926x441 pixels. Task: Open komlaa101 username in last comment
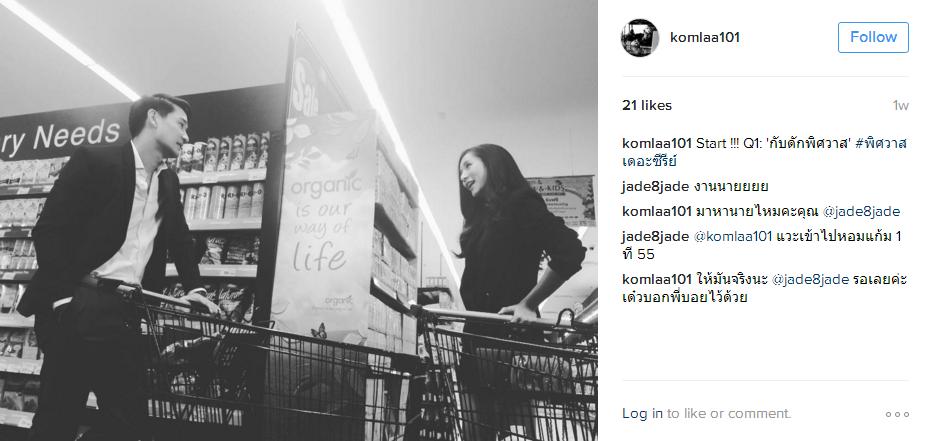pyautogui.click(x=656, y=279)
